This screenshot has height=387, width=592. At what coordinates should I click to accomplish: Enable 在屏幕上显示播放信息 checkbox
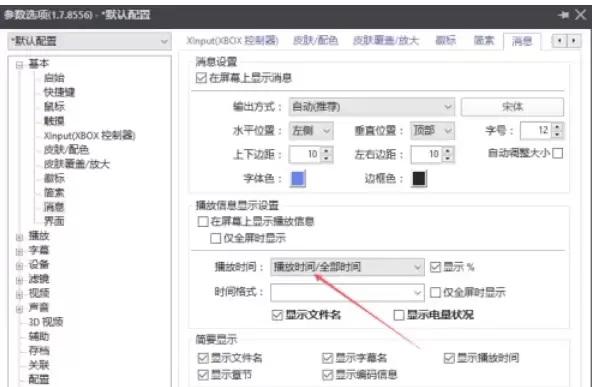click(x=203, y=222)
